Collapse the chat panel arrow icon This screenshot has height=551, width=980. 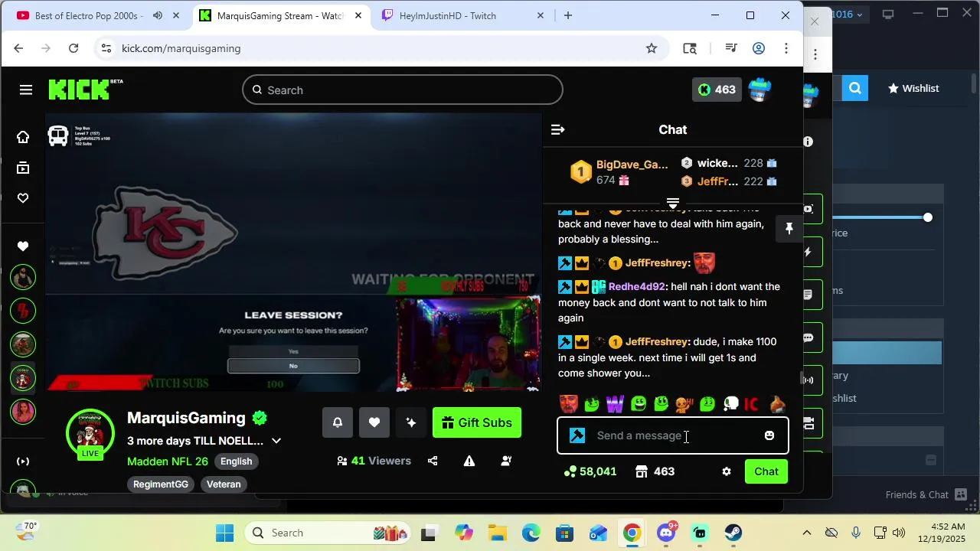557,130
